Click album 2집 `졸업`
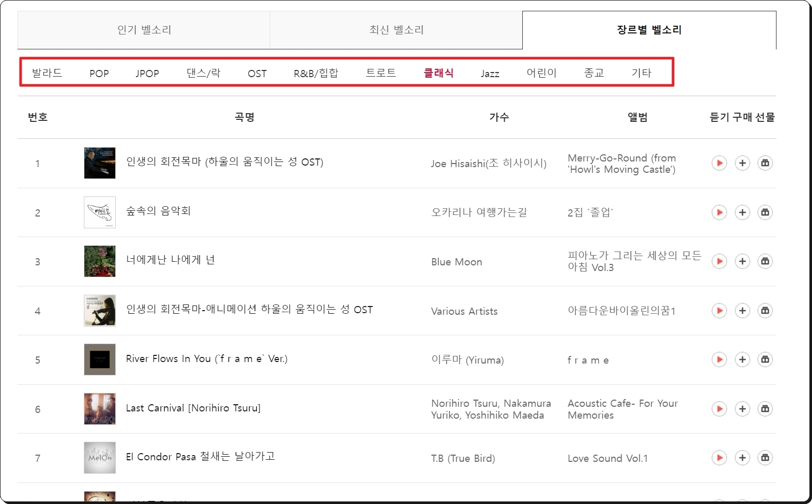 click(591, 212)
